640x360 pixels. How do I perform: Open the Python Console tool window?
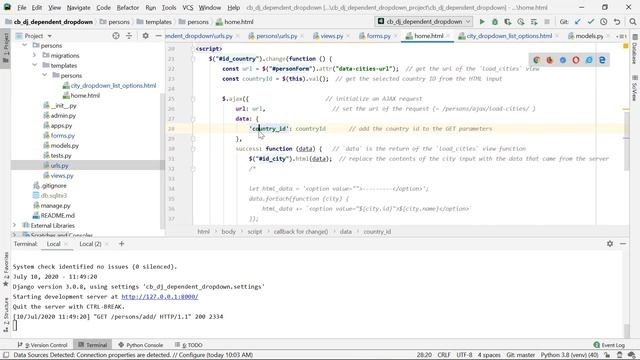tap(140, 345)
